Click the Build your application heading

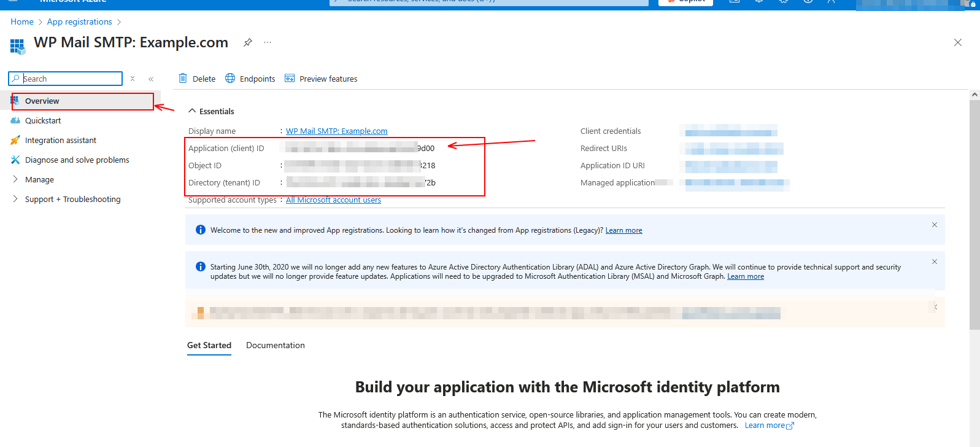pos(568,387)
